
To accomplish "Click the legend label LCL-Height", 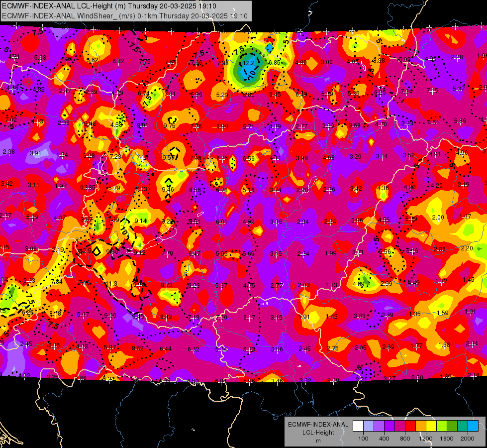I will (318, 433).
